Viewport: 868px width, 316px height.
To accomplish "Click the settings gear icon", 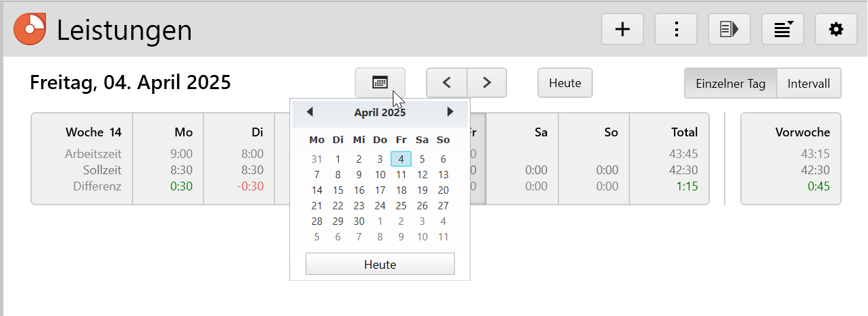I will 836,29.
